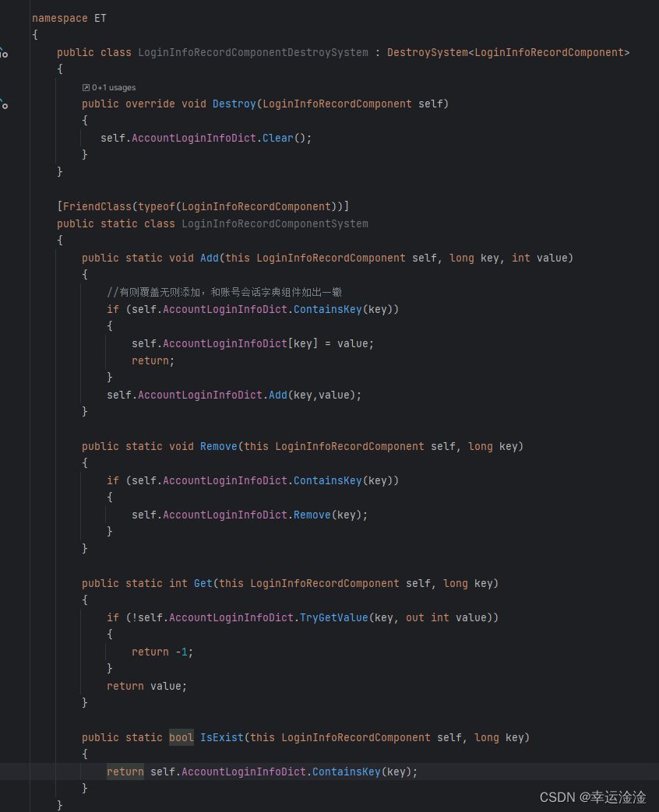Click the bare "return;" statement in Add

pyautogui.click(x=153, y=360)
